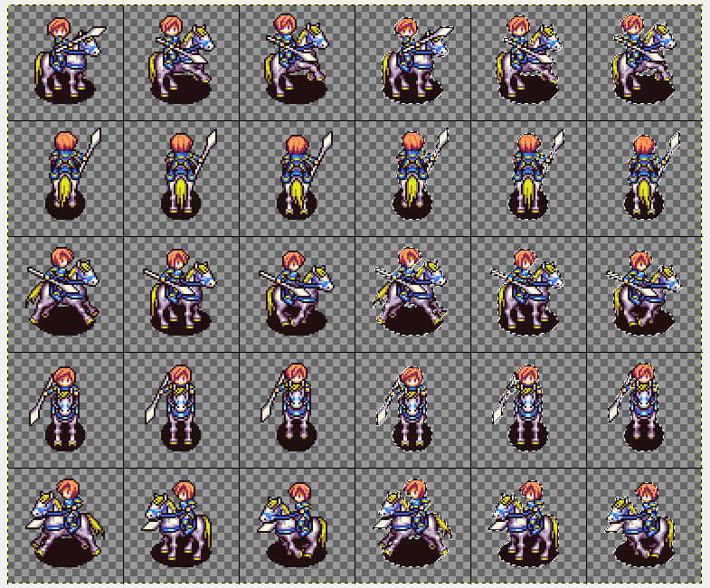Select fourth frame of top row outlined knight
710x588 pixels.
click(417, 61)
